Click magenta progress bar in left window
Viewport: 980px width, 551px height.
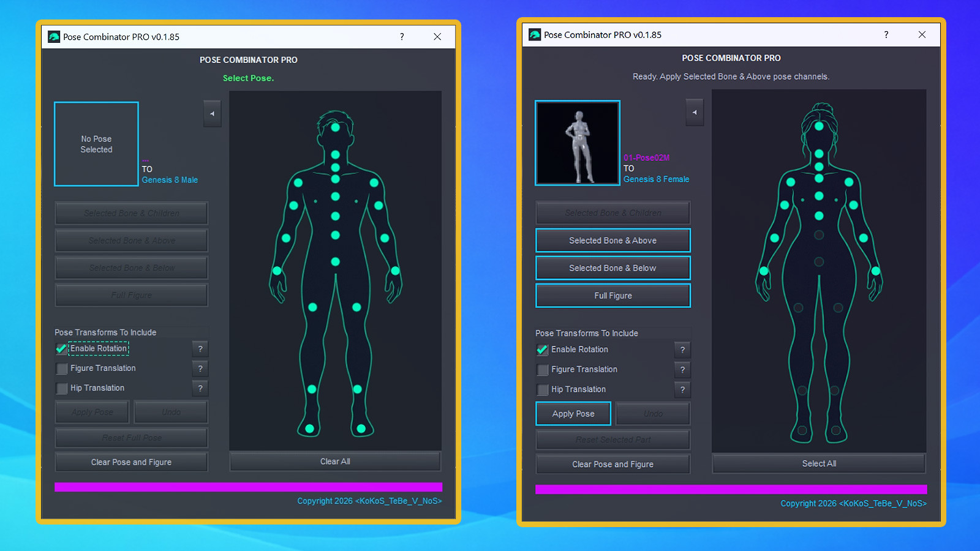(x=248, y=487)
